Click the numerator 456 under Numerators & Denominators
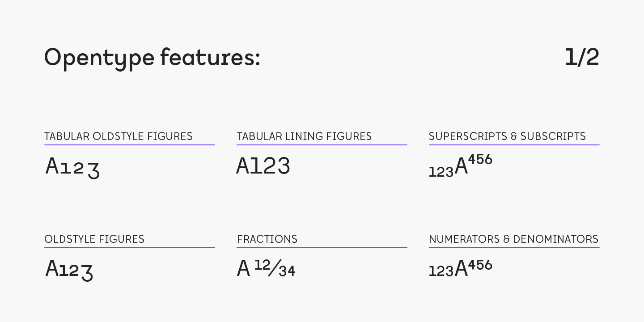Image resolution: width=644 pixels, height=322 pixels. tap(480, 265)
